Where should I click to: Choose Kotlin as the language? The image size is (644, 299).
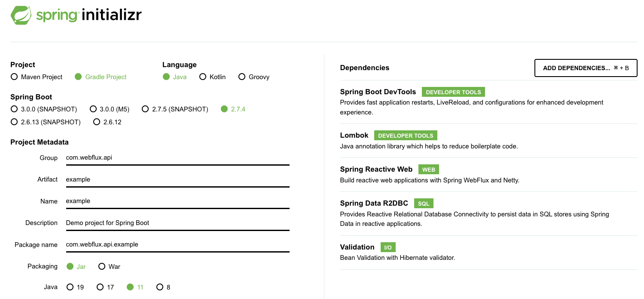pos(212,77)
